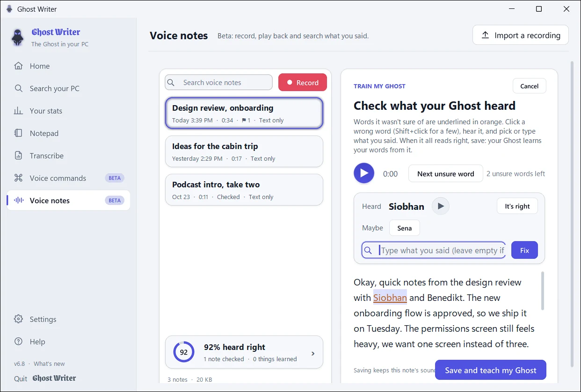Click the Transcribe document icon
581x392 pixels.
tap(18, 156)
